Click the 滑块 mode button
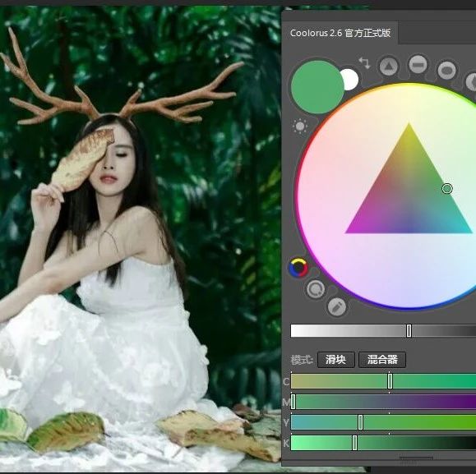 335,360
